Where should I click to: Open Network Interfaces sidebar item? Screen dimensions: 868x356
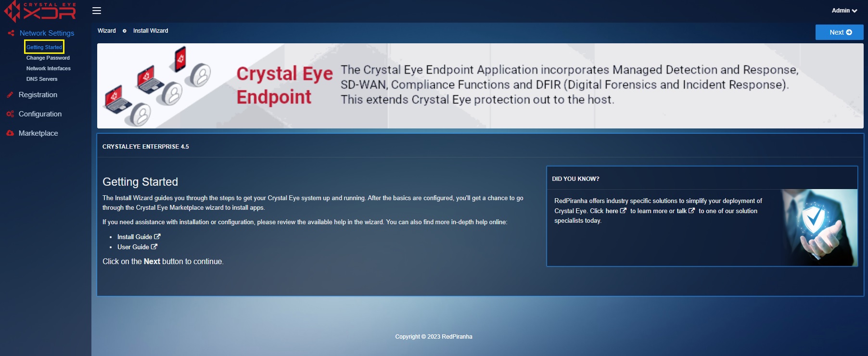(x=48, y=68)
